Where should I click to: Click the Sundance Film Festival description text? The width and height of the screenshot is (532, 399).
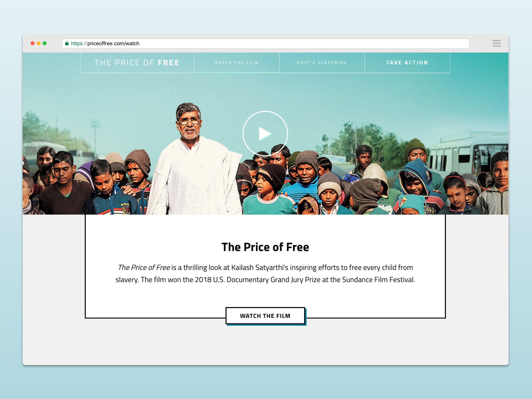[x=378, y=280]
